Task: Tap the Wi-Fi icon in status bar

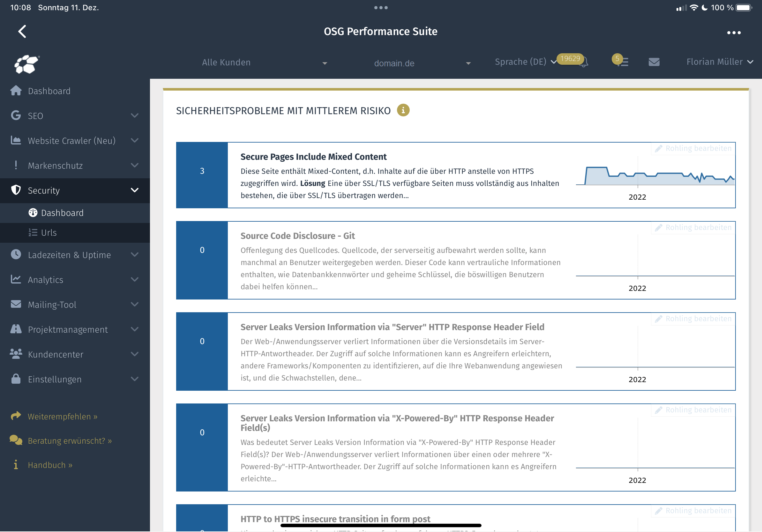Action: click(694, 8)
